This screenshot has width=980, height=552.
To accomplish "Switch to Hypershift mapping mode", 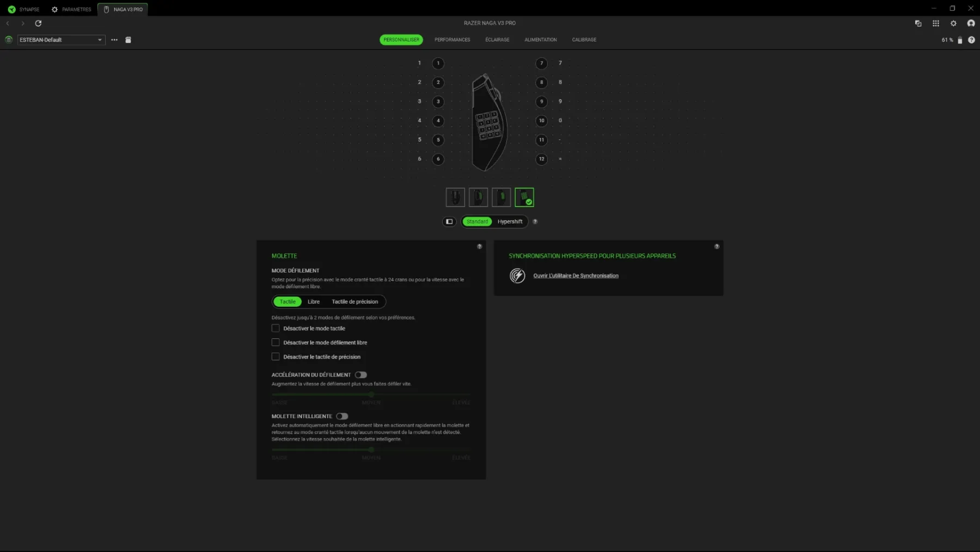I will coord(510,222).
